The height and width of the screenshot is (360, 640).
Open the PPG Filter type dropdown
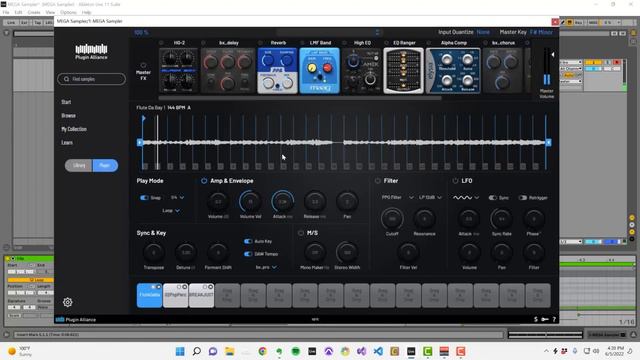(x=398, y=198)
